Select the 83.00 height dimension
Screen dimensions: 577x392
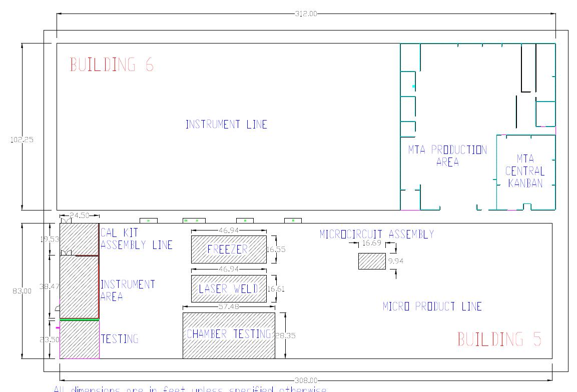coord(22,291)
